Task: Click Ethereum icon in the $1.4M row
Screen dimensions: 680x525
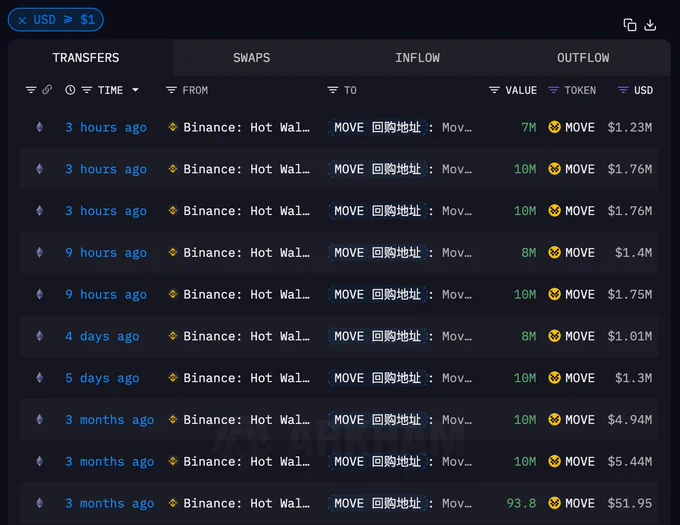Action: coord(39,252)
